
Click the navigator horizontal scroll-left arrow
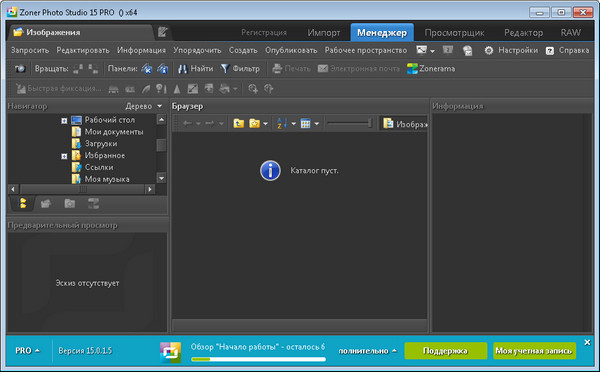click(13, 189)
